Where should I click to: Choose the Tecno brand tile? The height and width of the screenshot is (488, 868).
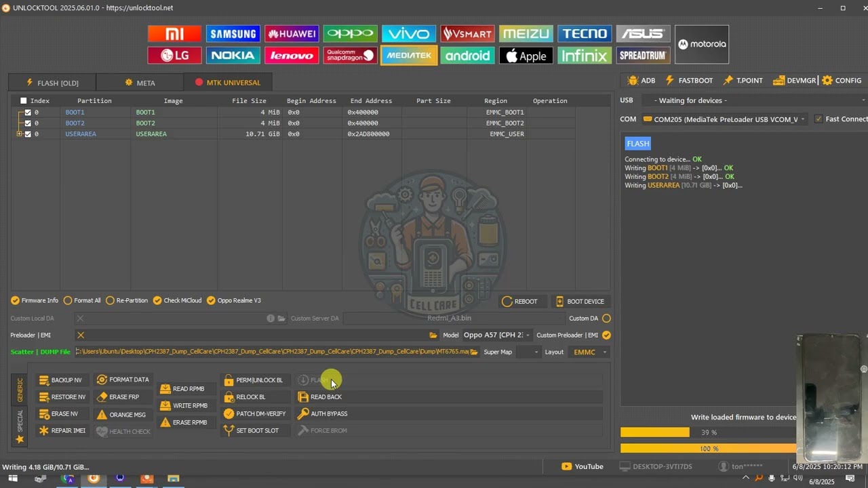[x=585, y=34]
